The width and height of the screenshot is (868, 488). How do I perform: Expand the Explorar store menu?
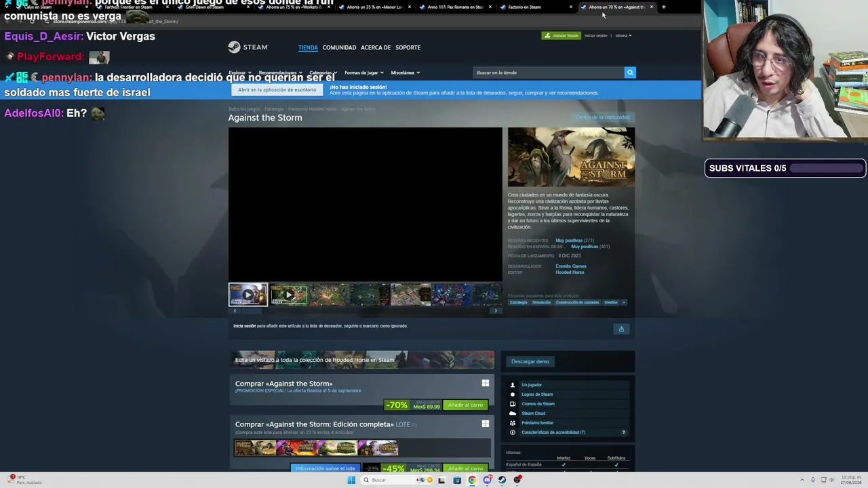(x=240, y=73)
